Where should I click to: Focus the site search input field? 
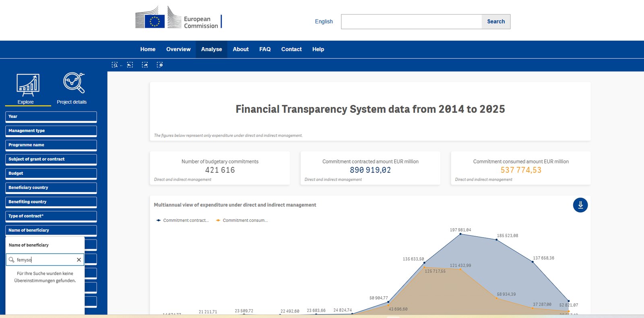(x=411, y=22)
